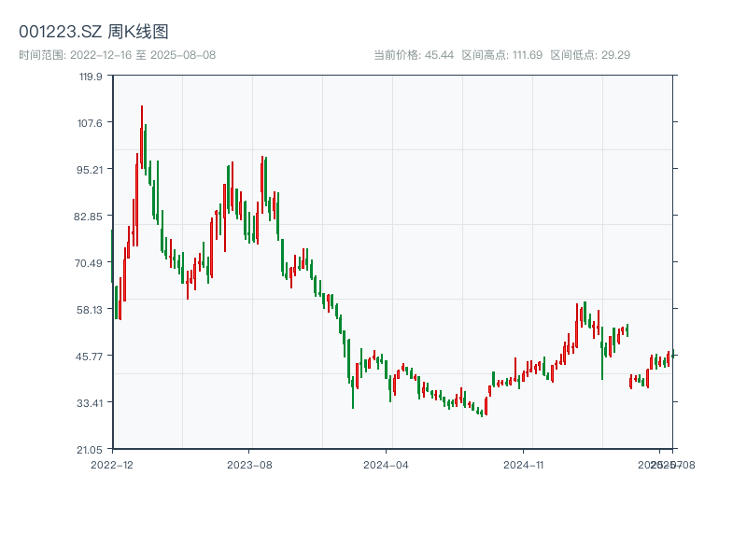Viewport: 747px width, 560px height.
Task: Click the chart title 001223.SZ 周K线图
Action: click(x=93, y=32)
